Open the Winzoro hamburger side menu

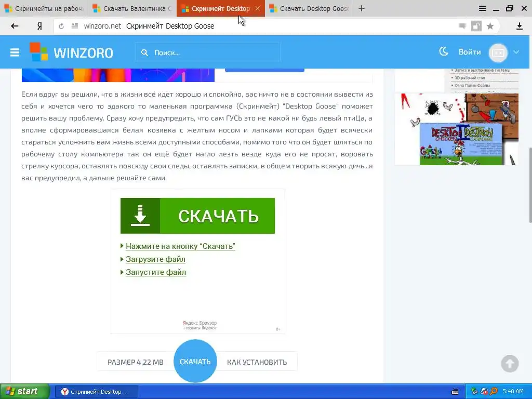pos(15,52)
